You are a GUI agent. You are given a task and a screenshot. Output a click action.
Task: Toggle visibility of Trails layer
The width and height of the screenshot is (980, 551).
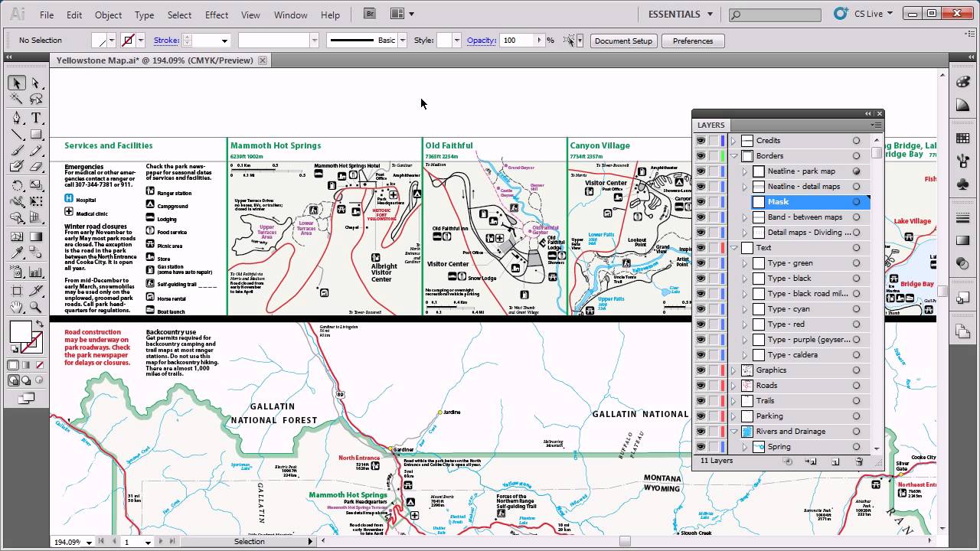click(x=701, y=401)
